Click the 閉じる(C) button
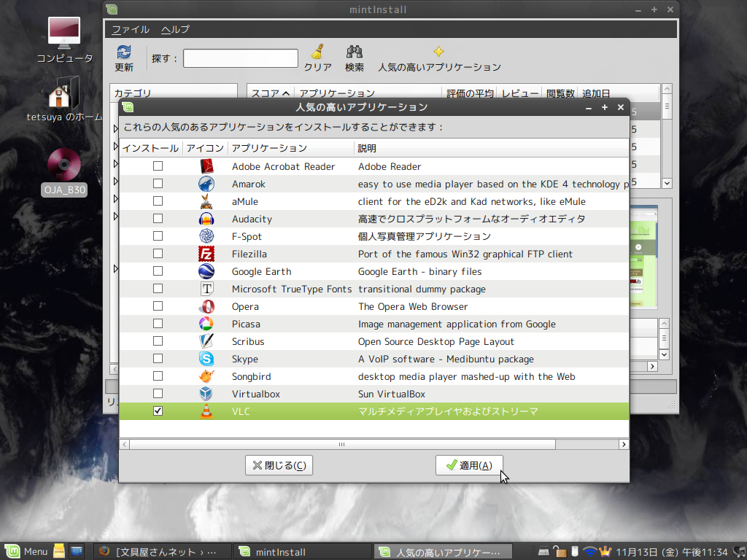Screen dimensions: 747x560 tap(279, 465)
